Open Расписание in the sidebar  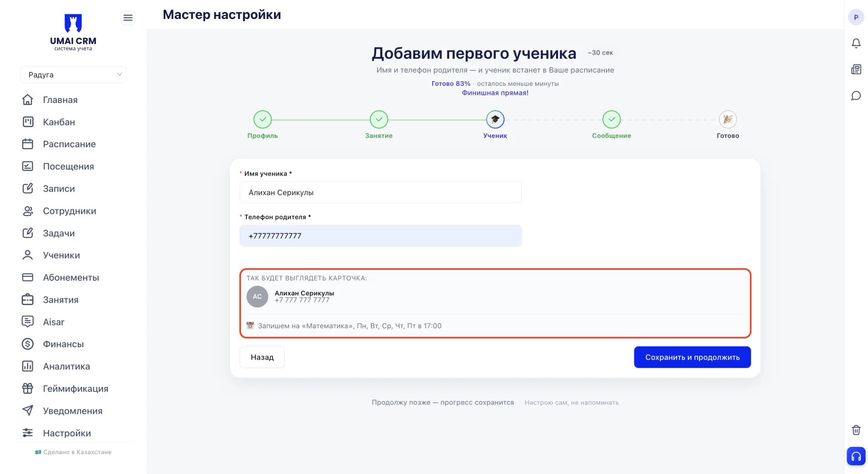69,144
